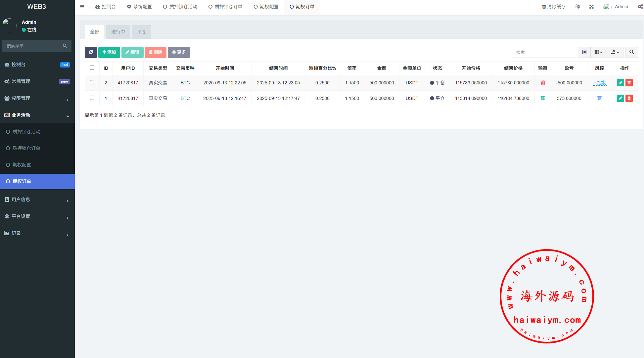Open the export data dropdown
This screenshot has height=358, width=644.
pyautogui.click(x=615, y=52)
